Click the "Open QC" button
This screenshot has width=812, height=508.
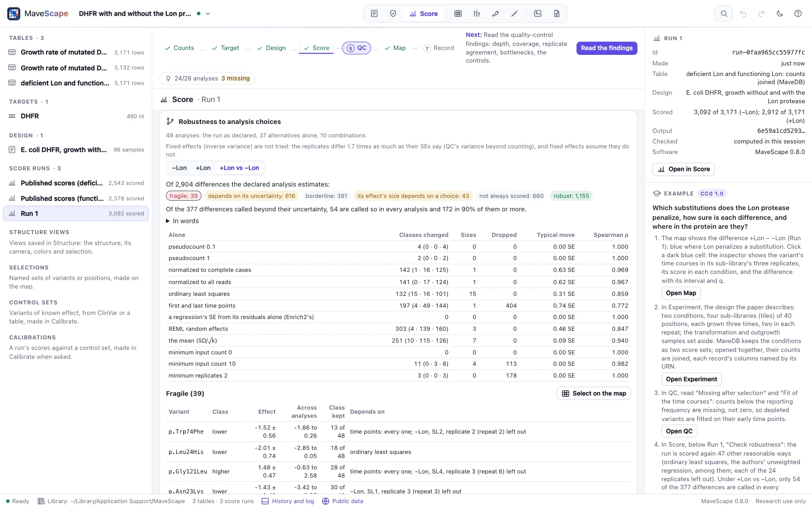(679, 431)
